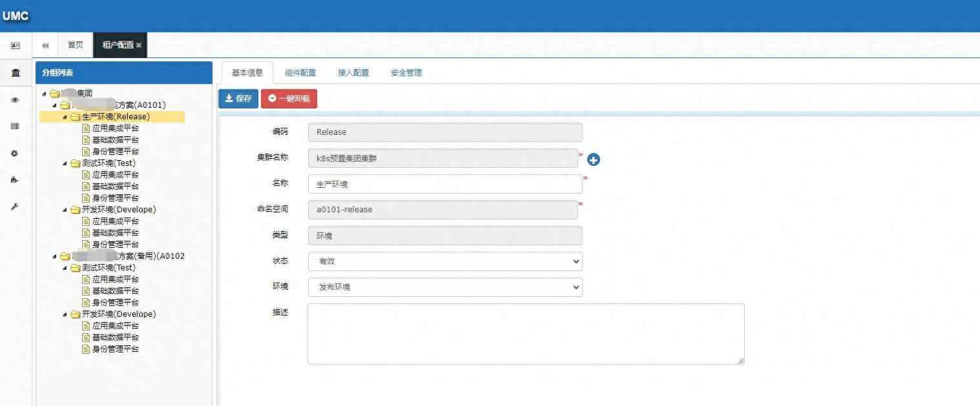Select 应用集成平台 under A0101 测试环境(Test)
The image size is (980, 406).
(116, 175)
